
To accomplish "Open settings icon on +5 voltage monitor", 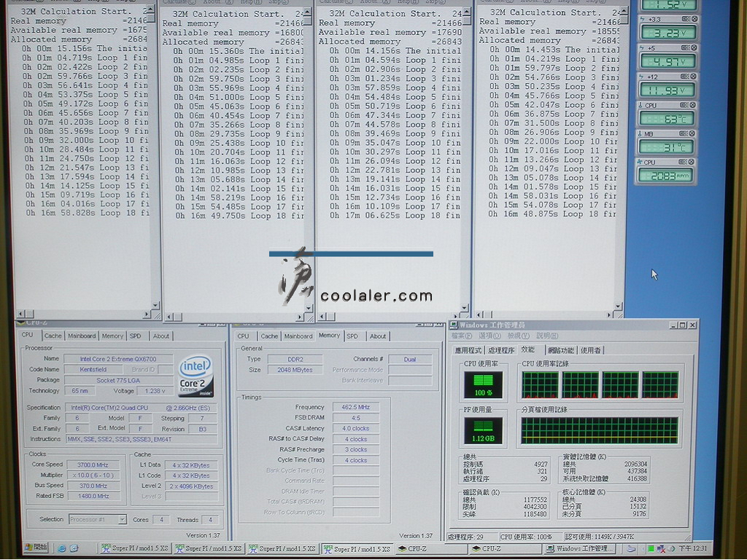I will [x=686, y=47].
